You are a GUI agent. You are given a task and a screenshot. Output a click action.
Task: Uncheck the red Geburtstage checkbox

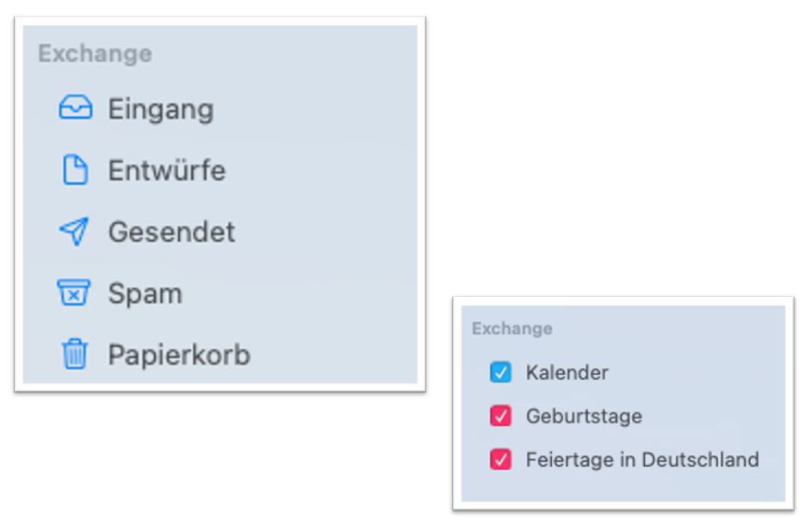pos(500,416)
